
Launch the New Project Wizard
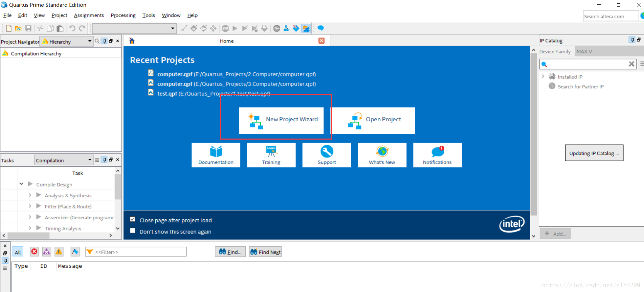281,121
